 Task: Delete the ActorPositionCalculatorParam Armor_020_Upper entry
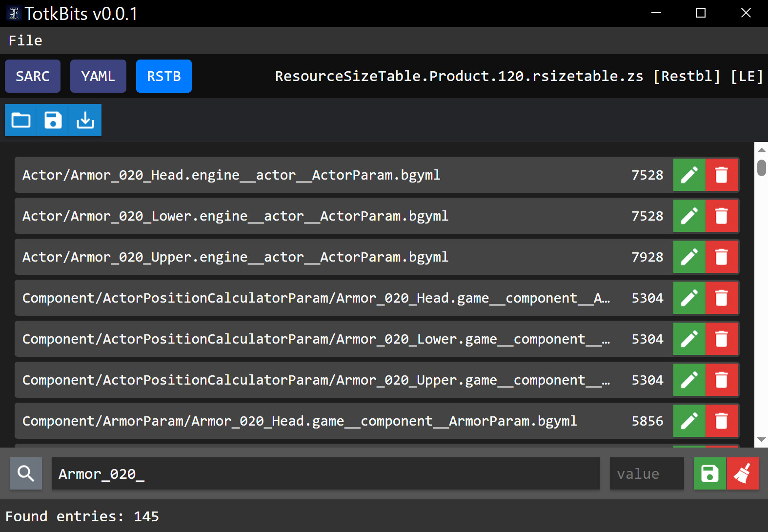pos(721,380)
